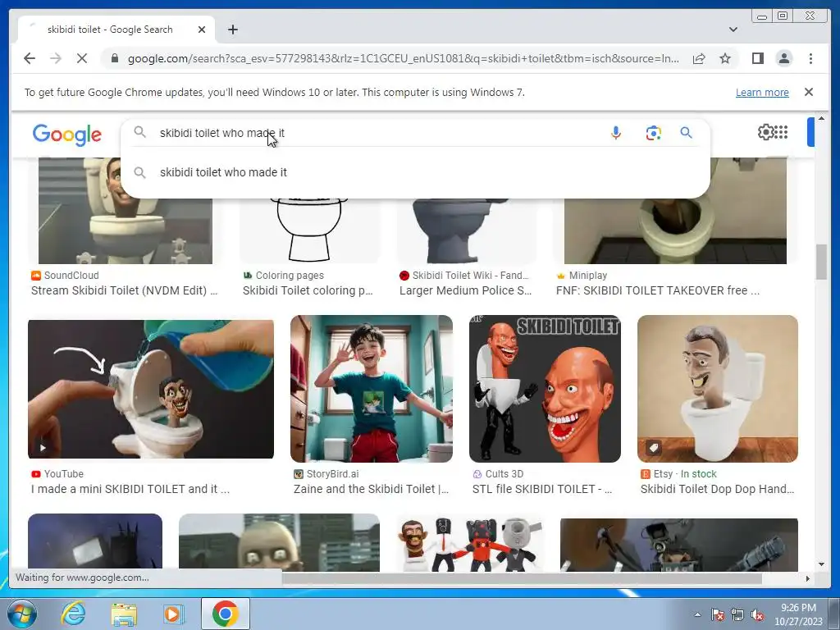
Task: Click the page scroll down arrow
Action: [x=821, y=564]
